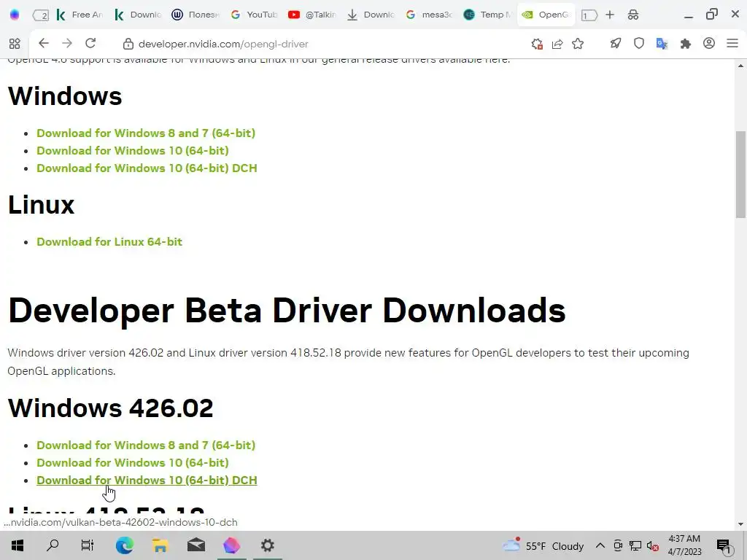Open the clock and calendar
This screenshot has height=560, width=747.
[x=684, y=545]
